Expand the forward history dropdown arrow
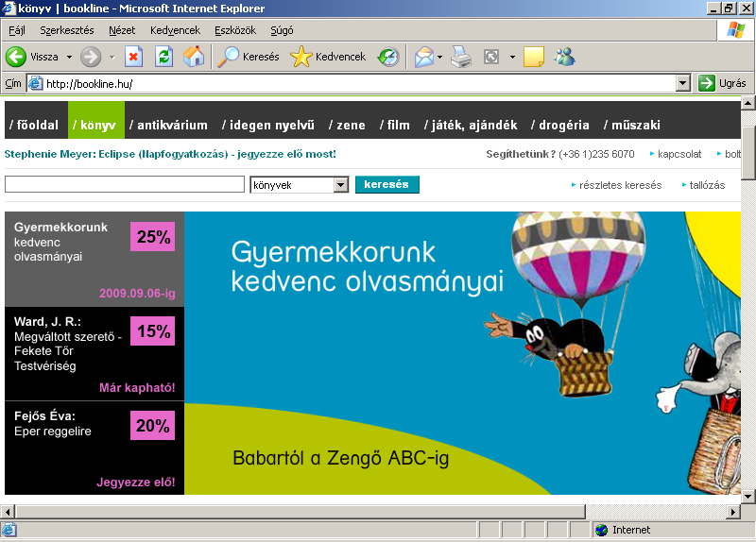The width and height of the screenshot is (756, 542). [112, 57]
